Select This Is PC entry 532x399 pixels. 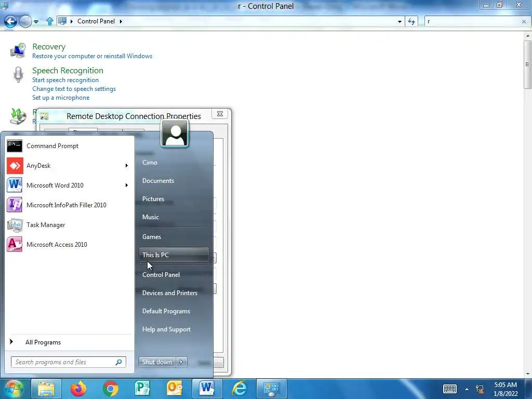(x=174, y=255)
